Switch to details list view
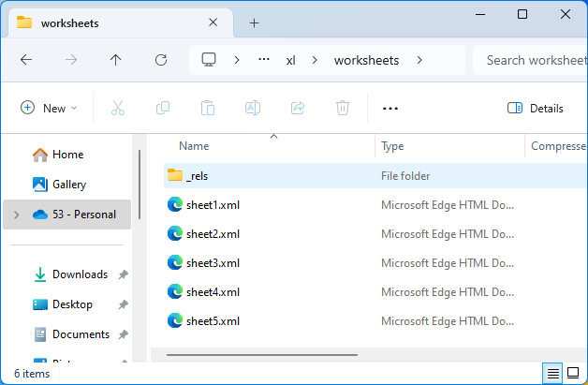The width and height of the screenshot is (588, 385). (x=553, y=373)
